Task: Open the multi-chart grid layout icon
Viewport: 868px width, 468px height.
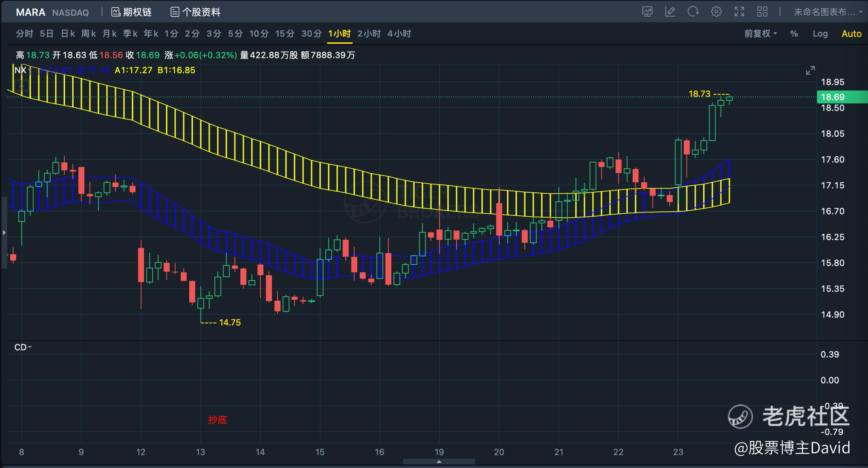Action: click(x=762, y=12)
